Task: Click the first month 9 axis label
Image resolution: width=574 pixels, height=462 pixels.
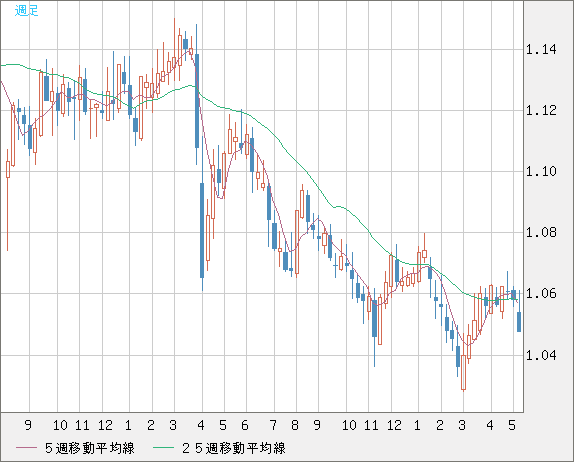Action: [28, 425]
